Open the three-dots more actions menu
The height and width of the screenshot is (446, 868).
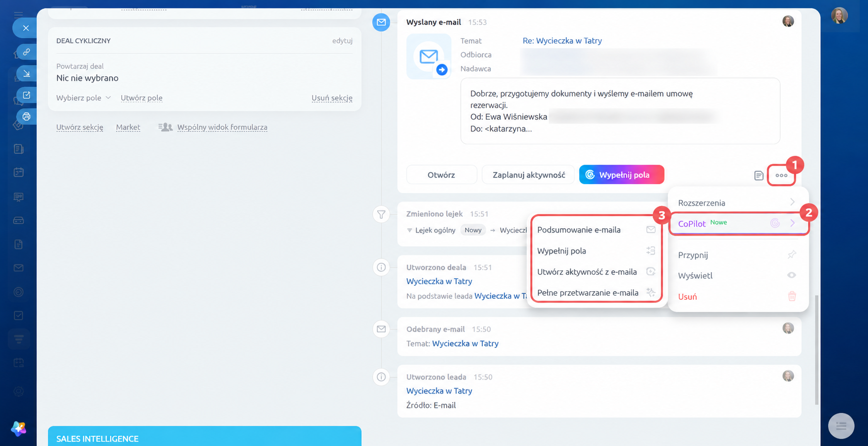click(781, 175)
